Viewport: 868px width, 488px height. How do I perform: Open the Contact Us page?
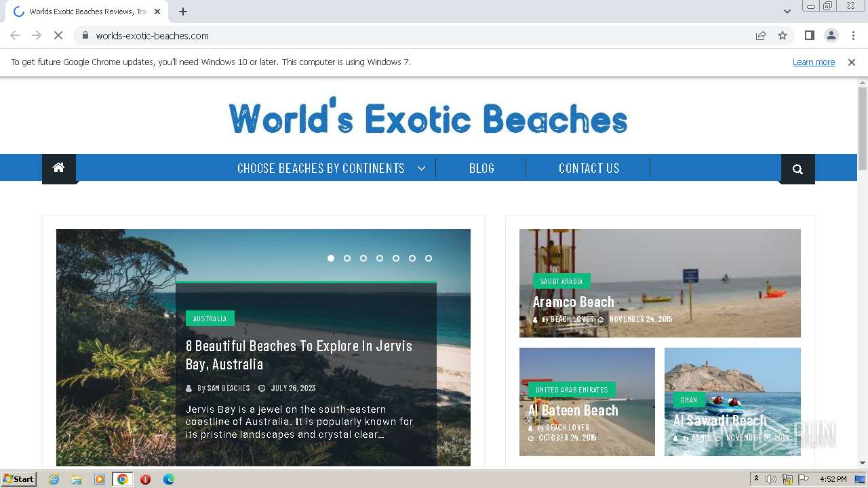pyautogui.click(x=589, y=168)
